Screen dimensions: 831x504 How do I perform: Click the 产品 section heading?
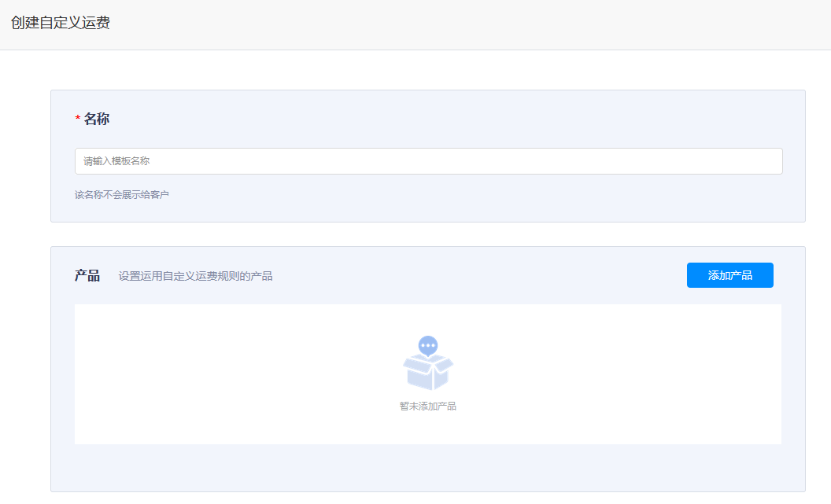[x=87, y=275]
